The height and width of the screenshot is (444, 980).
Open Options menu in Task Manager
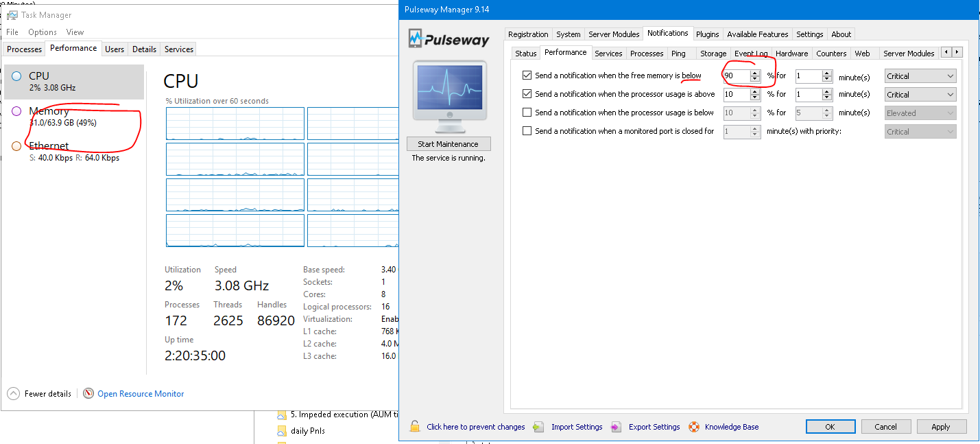43,32
